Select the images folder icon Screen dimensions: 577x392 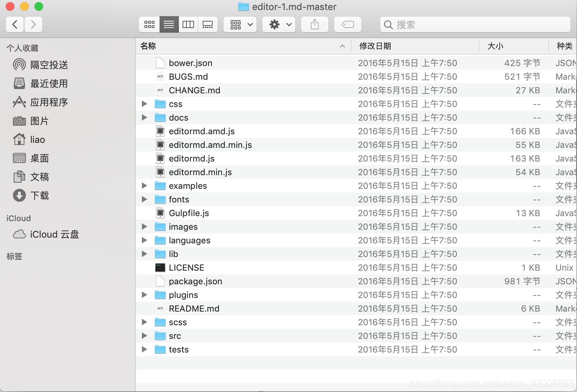pyautogui.click(x=160, y=227)
